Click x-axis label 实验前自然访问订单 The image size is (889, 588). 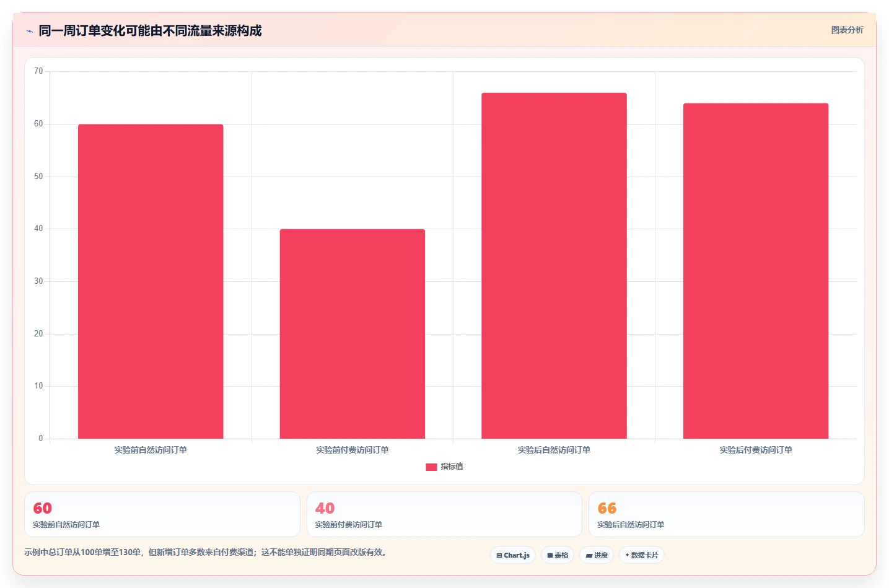[151, 450]
